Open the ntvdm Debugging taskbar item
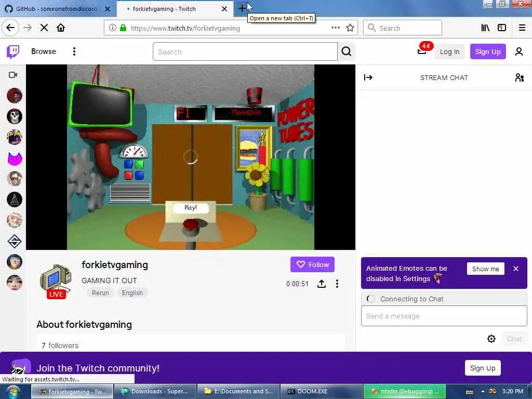 pyautogui.click(x=404, y=391)
